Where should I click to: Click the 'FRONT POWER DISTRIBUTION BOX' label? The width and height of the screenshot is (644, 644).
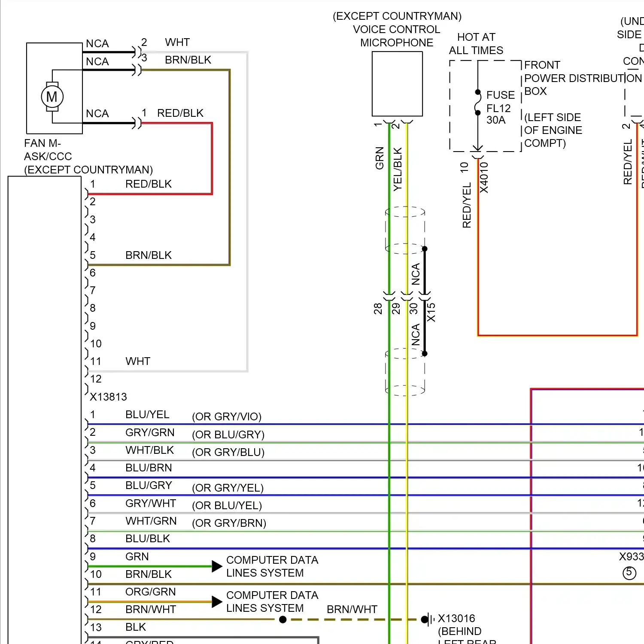pos(583,78)
